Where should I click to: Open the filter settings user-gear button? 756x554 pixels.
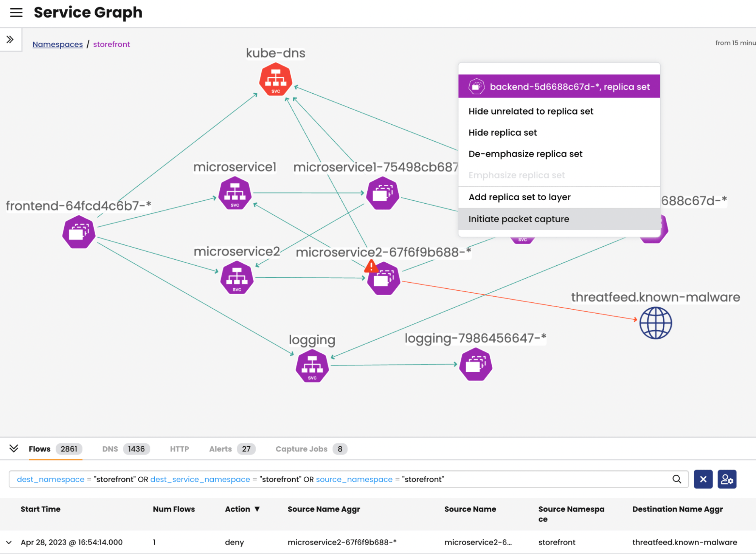pos(727,479)
